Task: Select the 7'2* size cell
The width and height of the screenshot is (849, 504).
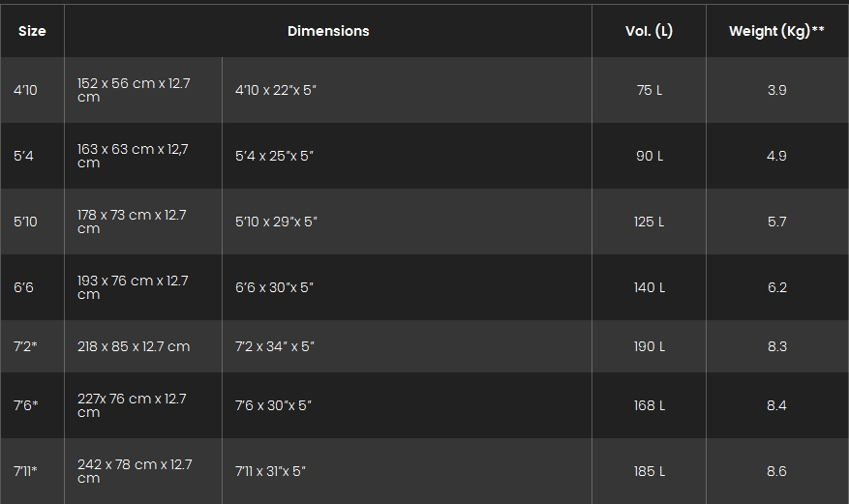Action: (32, 346)
